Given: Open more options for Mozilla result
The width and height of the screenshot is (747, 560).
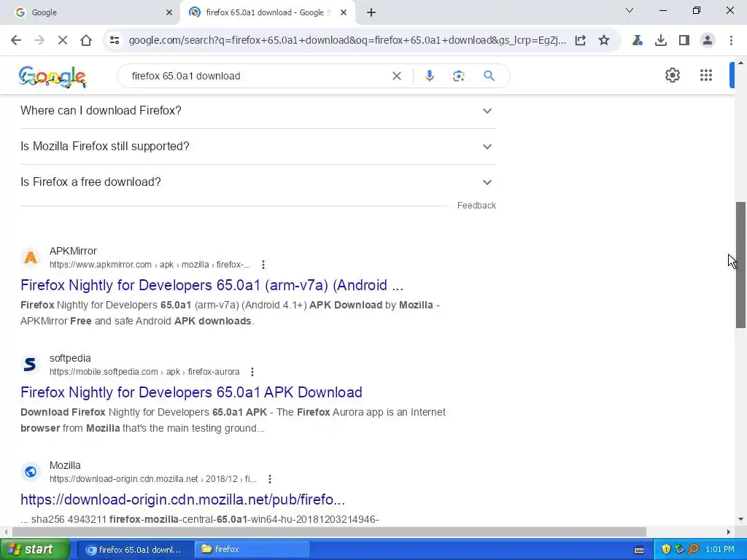Looking at the screenshot, I should (270, 478).
